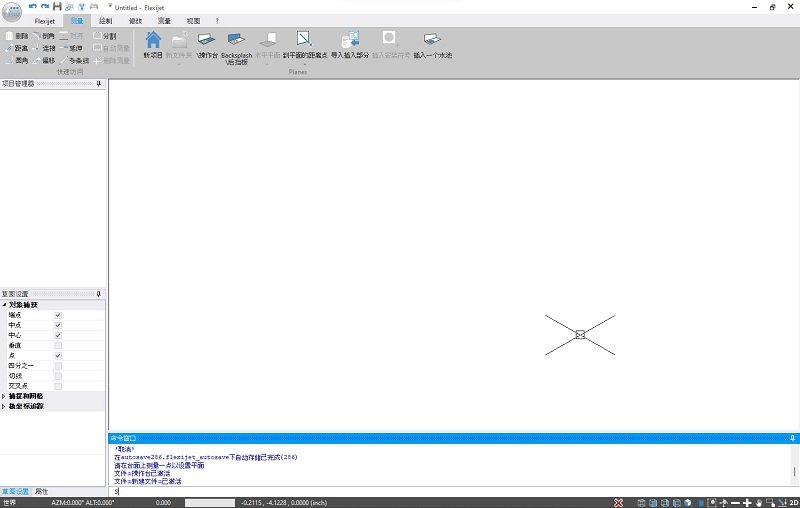800x508 pixels.
Task: Toggle the 中心 center snap checkbox
Action: 58,336
